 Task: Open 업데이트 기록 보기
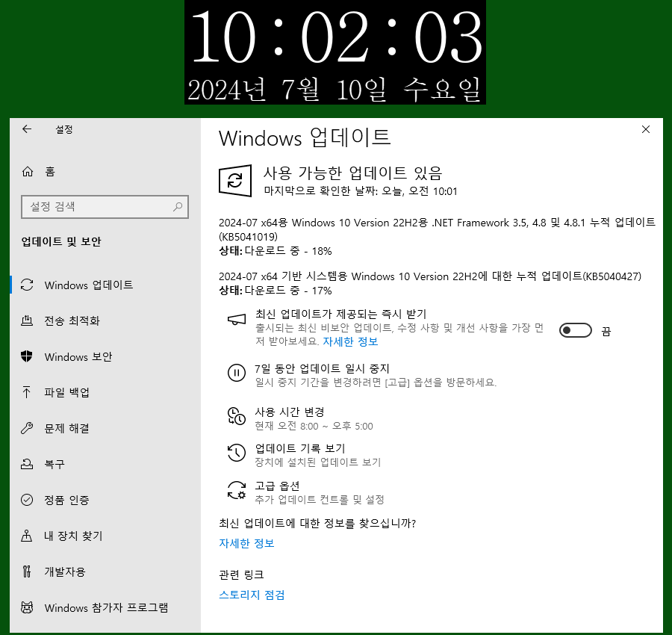pos(300,448)
